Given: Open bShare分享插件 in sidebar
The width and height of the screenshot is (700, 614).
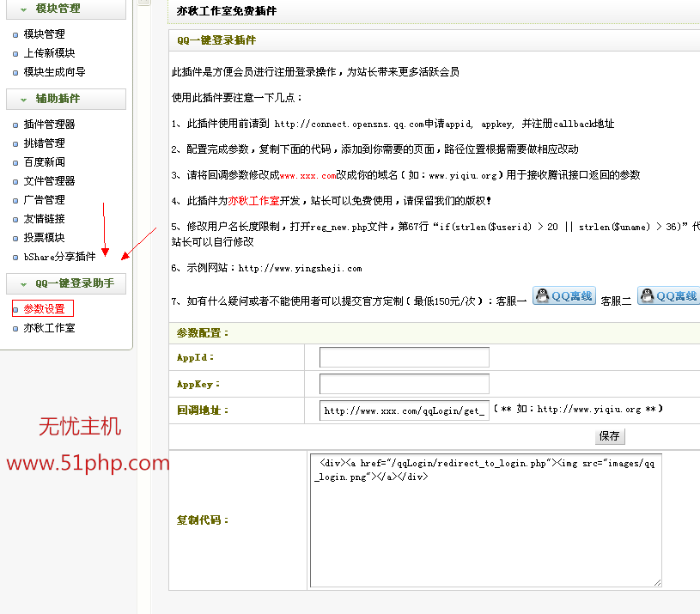Looking at the screenshot, I should click(x=59, y=257).
